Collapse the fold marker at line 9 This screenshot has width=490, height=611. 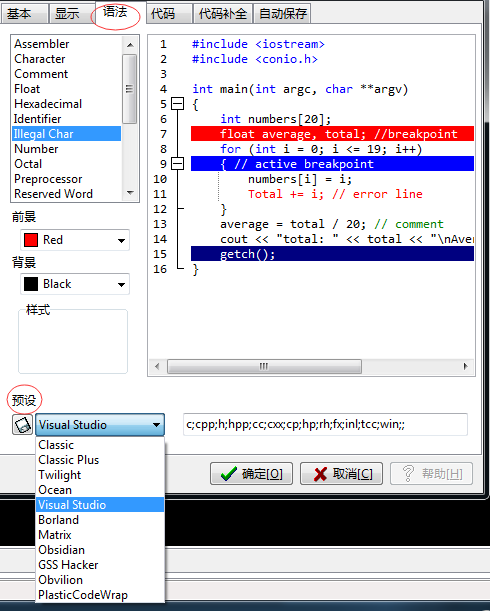(x=178, y=164)
